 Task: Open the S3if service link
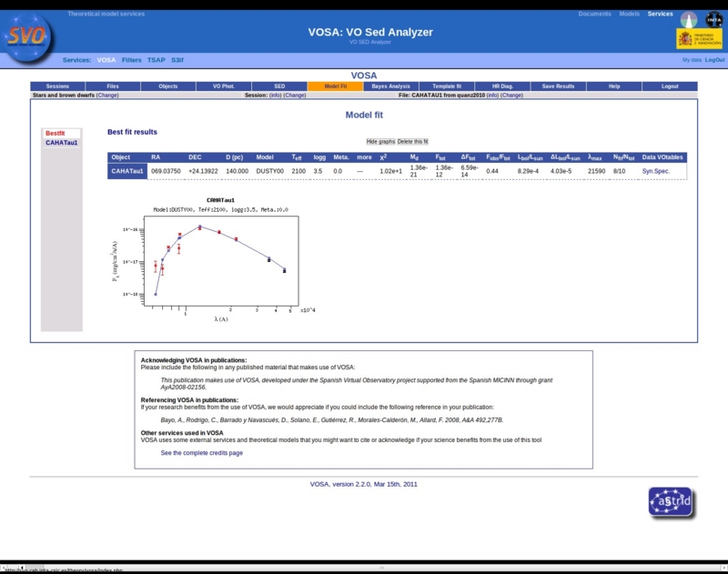[x=177, y=60]
